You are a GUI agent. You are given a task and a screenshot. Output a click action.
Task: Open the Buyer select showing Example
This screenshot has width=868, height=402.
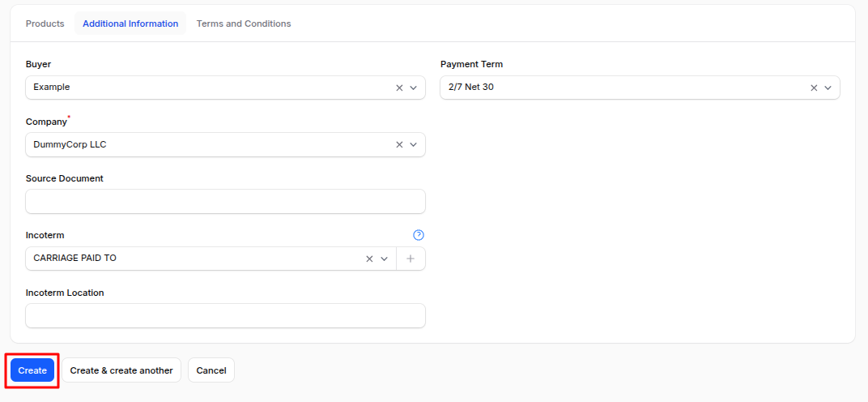tap(202, 88)
